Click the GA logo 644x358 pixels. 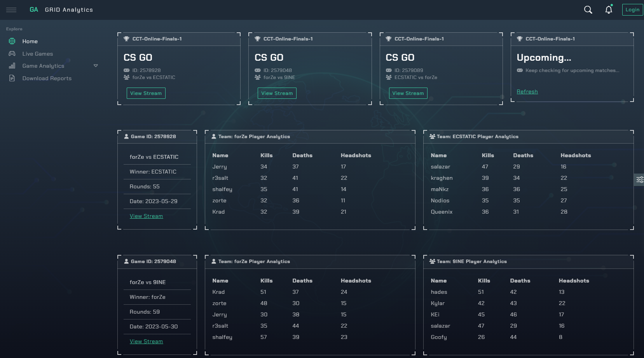34,10
